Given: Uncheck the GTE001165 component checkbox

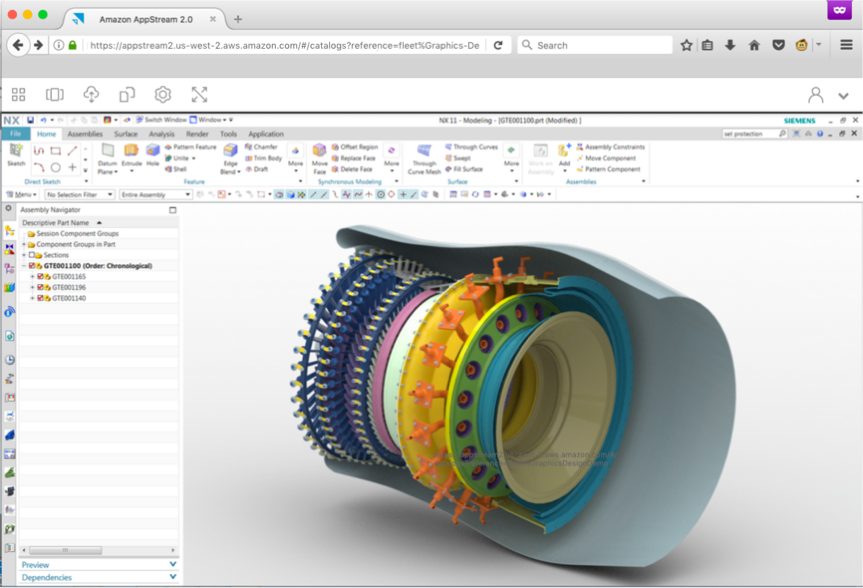Looking at the screenshot, I should [40, 276].
